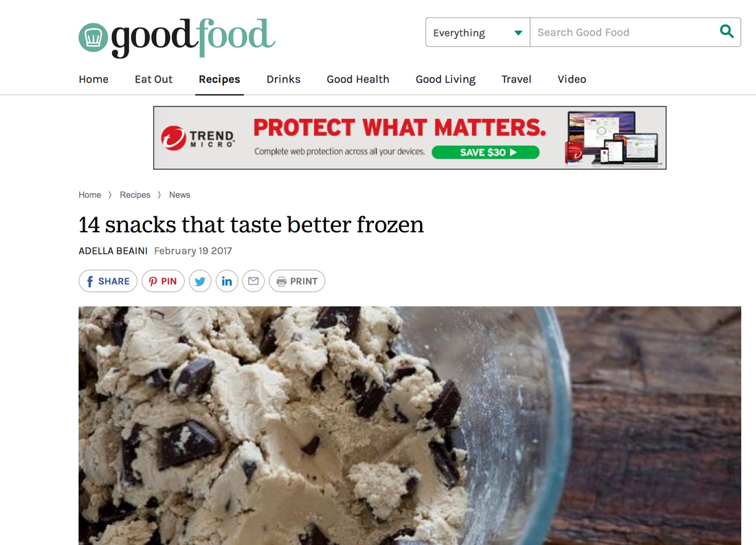Click author name Adella Beaini
The width and height of the screenshot is (756, 545).
113,251
